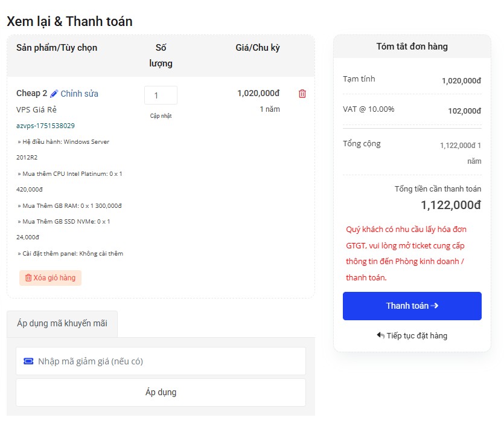Click the Cheap 2 product name
The image size is (504, 426).
31,94
